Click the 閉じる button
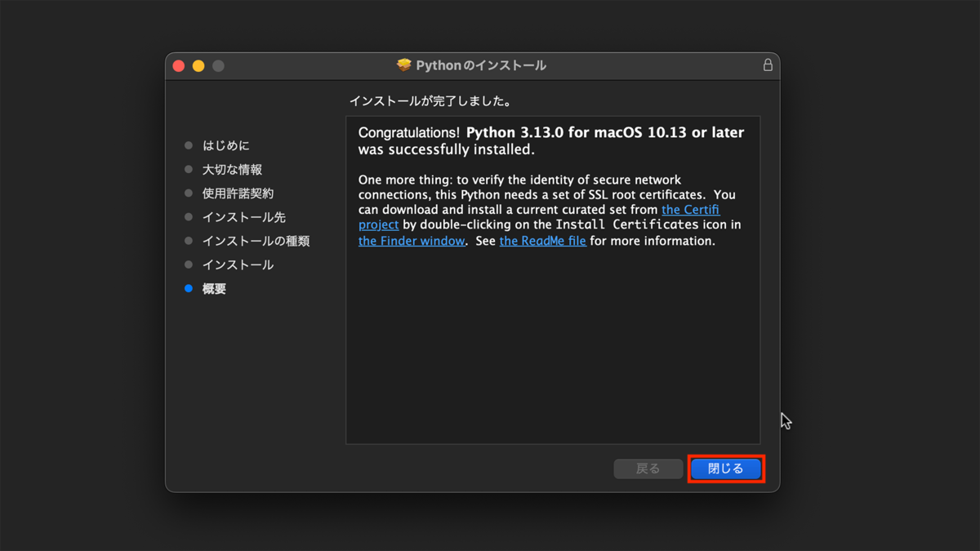980x551 pixels. (726, 469)
